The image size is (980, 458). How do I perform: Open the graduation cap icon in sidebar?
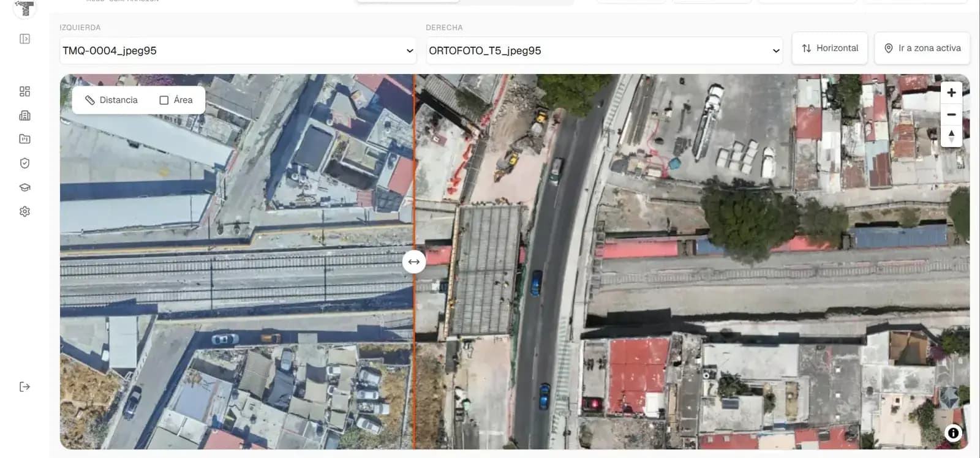(24, 187)
